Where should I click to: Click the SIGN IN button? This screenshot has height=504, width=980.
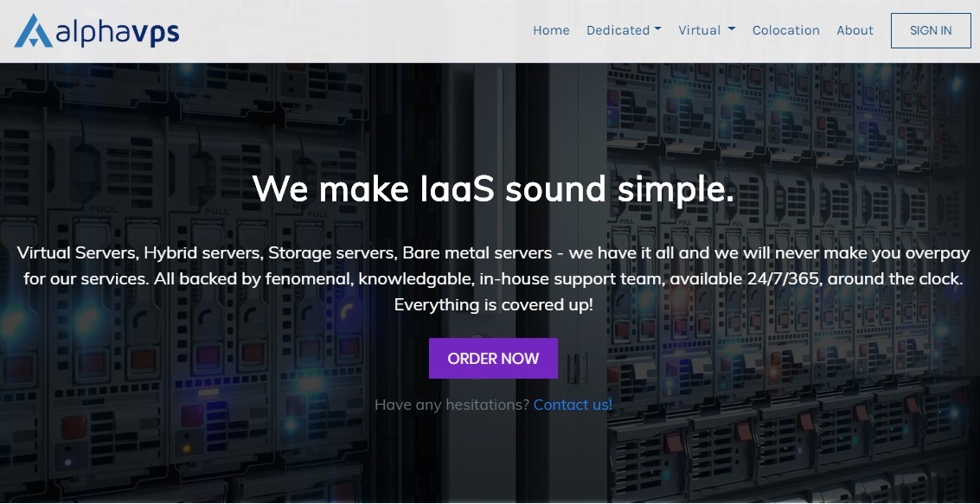(931, 30)
